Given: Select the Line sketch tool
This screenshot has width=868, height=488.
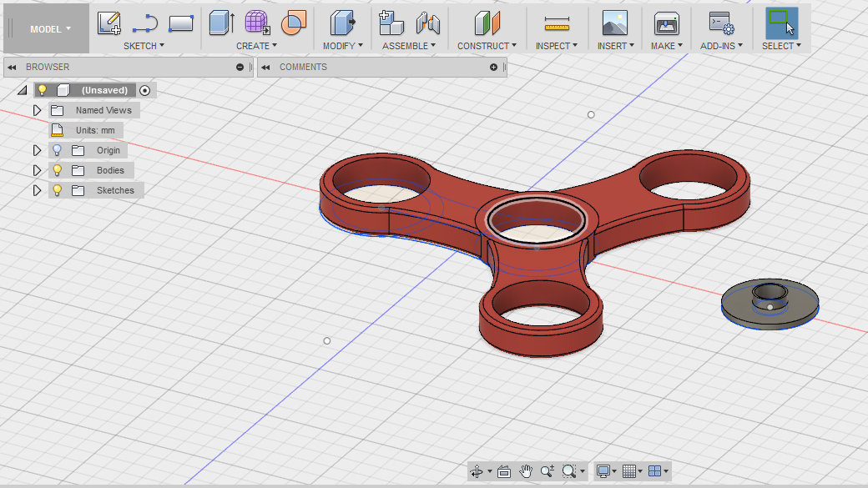Looking at the screenshot, I should [145, 23].
